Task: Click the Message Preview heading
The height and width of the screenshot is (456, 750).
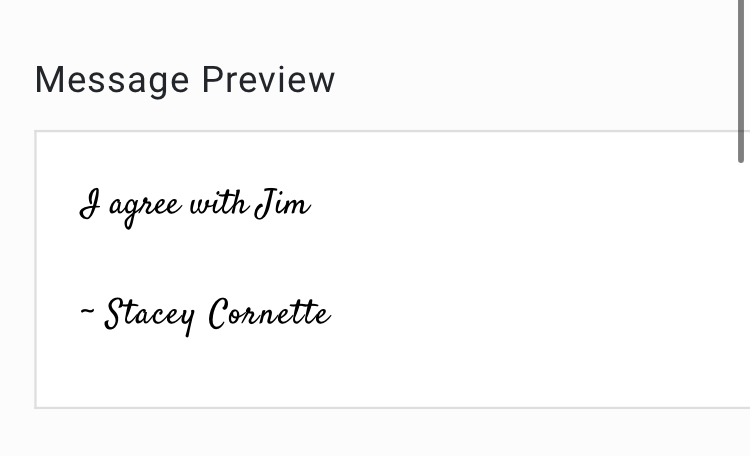Action: pyautogui.click(x=185, y=80)
